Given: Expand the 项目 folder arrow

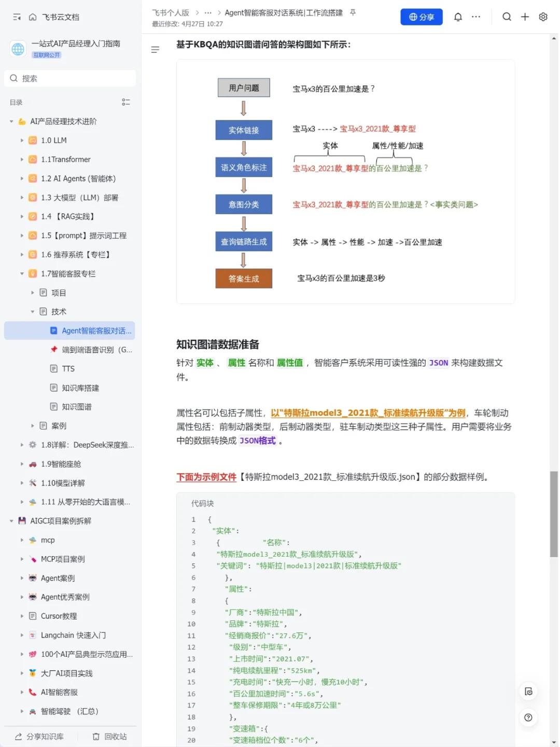Looking at the screenshot, I should point(32,293).
